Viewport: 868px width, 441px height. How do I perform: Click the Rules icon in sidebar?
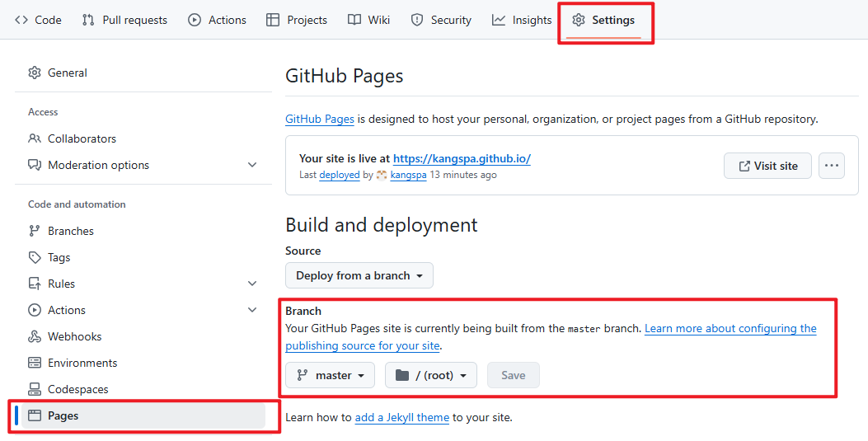point(35,284)
